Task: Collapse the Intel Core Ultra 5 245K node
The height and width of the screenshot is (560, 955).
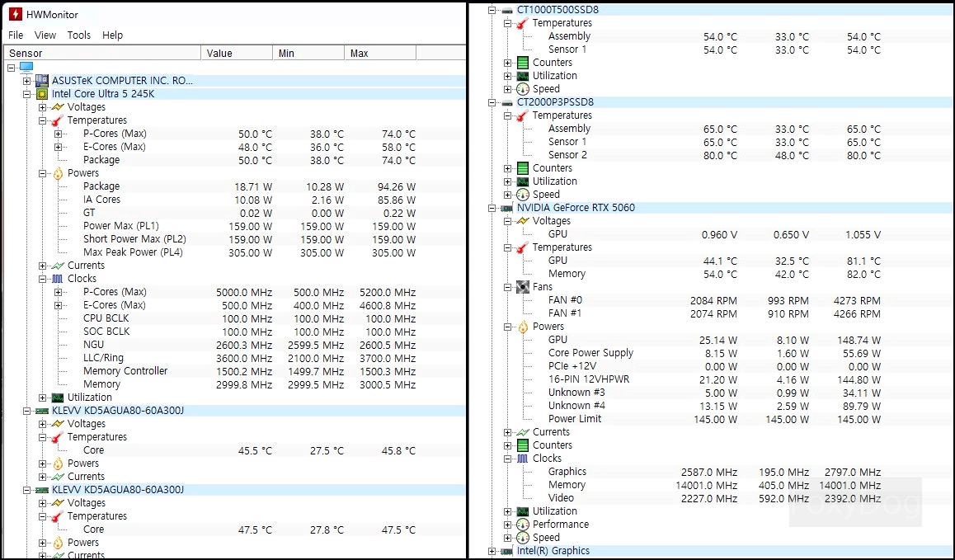Action: 26,94
